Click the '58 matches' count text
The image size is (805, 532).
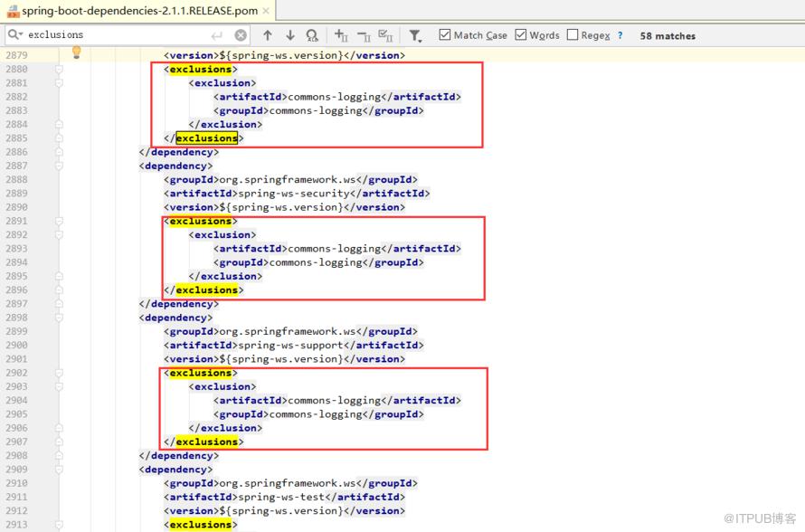pyautogui.click(x=668, y=36)
